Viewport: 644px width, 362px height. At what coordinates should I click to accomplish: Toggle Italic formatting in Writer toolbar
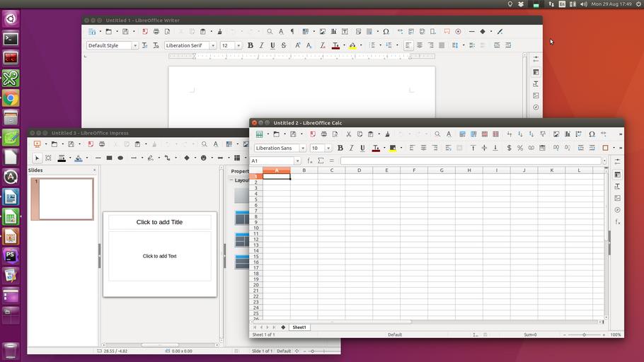261,45
